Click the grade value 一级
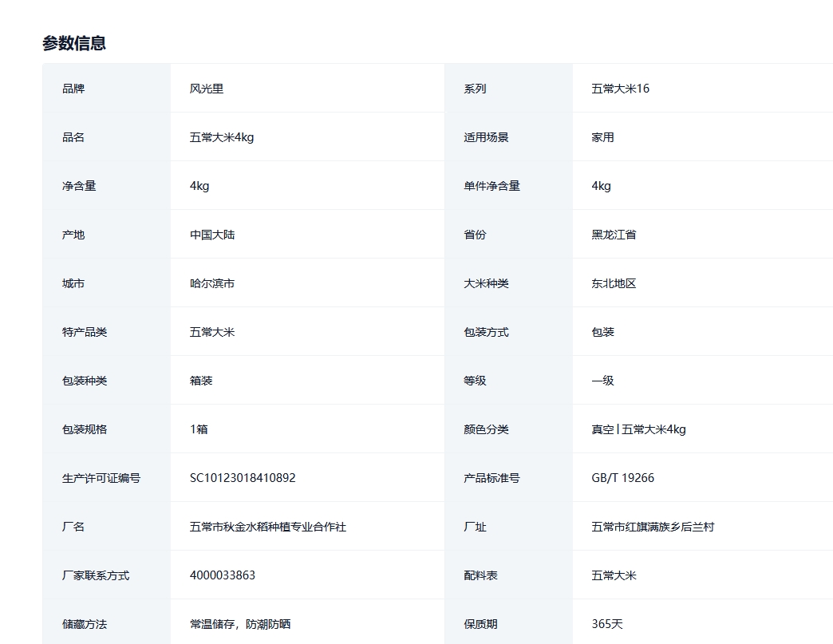 (x=602, y=381)
